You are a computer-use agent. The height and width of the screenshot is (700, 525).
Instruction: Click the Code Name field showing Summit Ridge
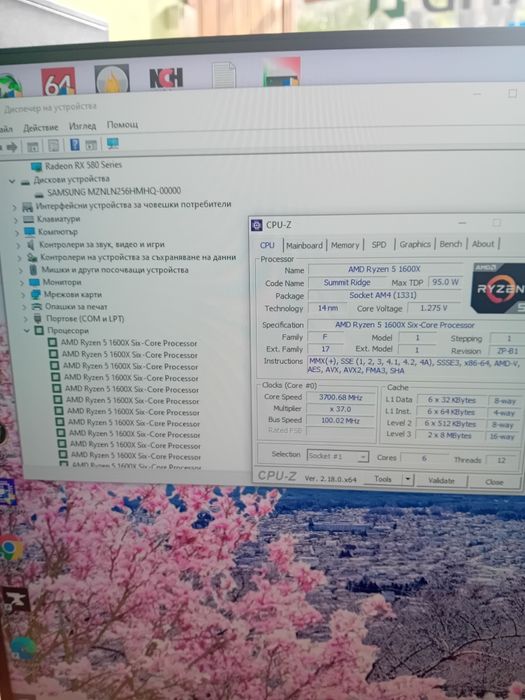click(347, 282)
